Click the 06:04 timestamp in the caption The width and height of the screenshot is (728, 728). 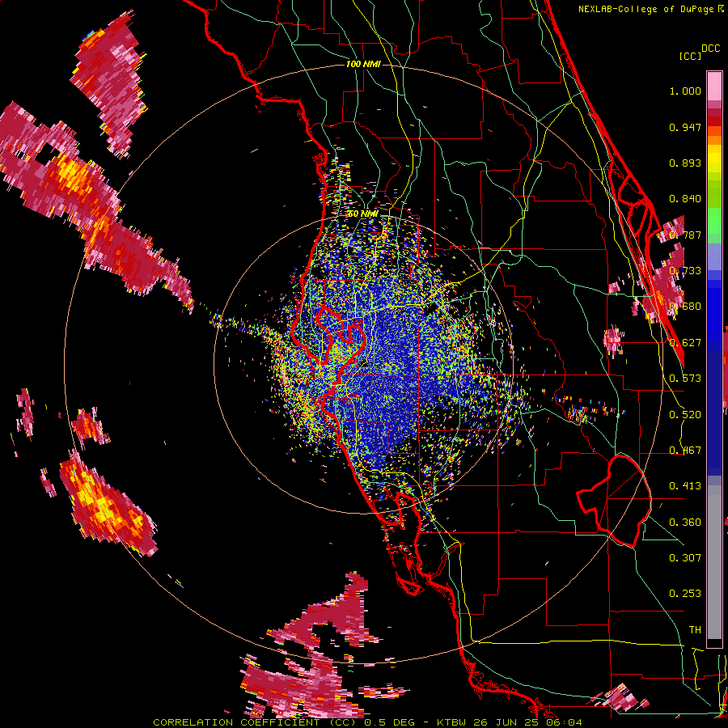point(565,722)
